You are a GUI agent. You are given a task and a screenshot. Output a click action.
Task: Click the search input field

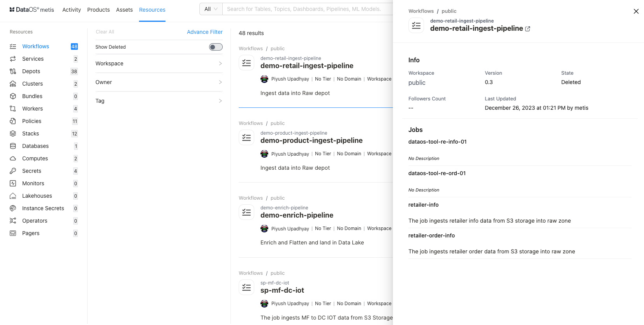[308, 9]
